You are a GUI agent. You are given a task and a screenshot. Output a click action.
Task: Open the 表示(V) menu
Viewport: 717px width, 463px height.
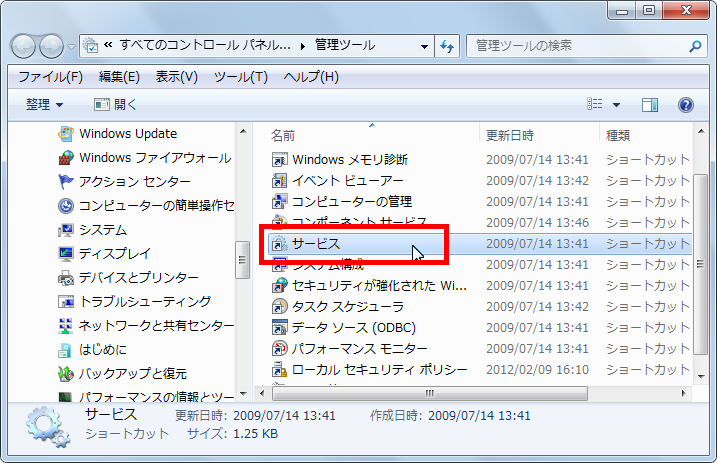(177, 77)
